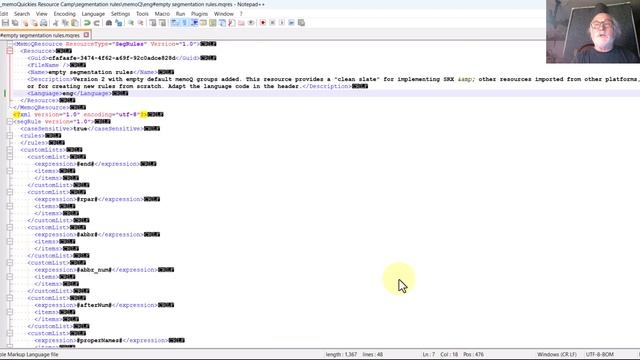Collapse the customLists fold marker
Screen dimensions: 640x360
click(10, 150)
